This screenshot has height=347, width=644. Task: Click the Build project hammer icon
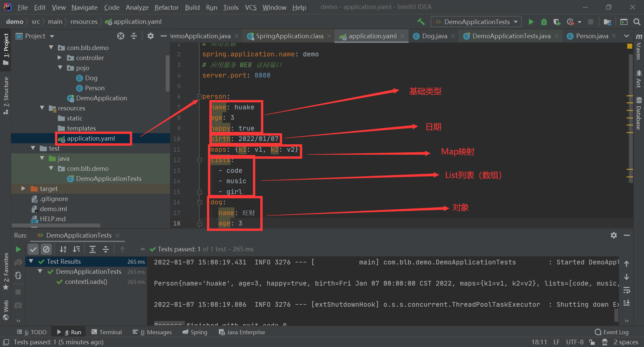[x=421, y=22]
